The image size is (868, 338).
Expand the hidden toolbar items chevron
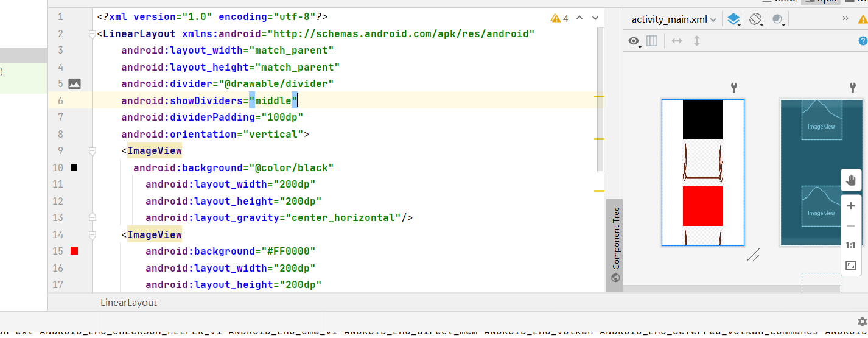click(845, 19)
